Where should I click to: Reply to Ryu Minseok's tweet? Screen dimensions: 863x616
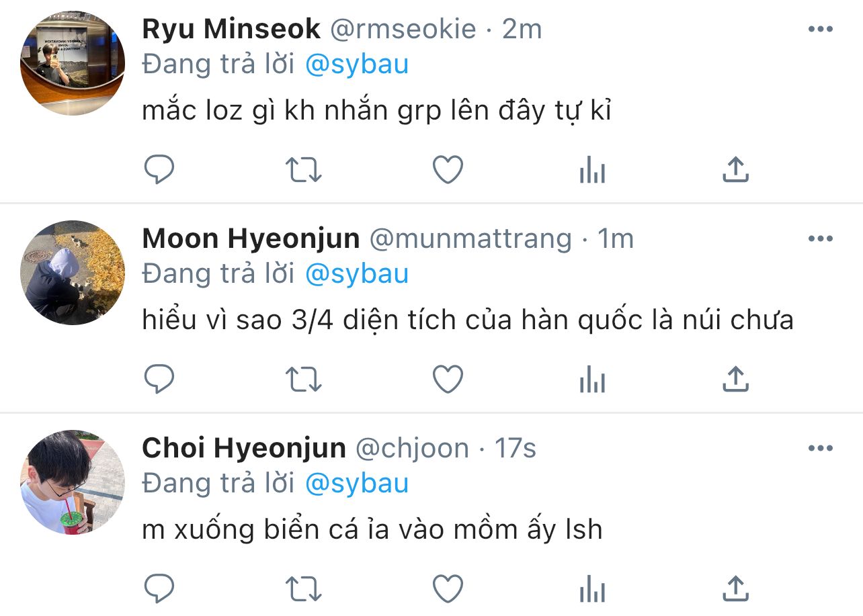pos(160,171)
